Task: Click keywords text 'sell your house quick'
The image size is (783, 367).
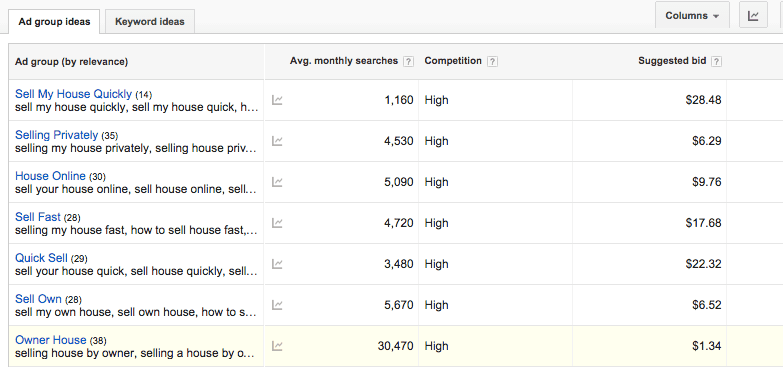Action: [x=69, y=271]
